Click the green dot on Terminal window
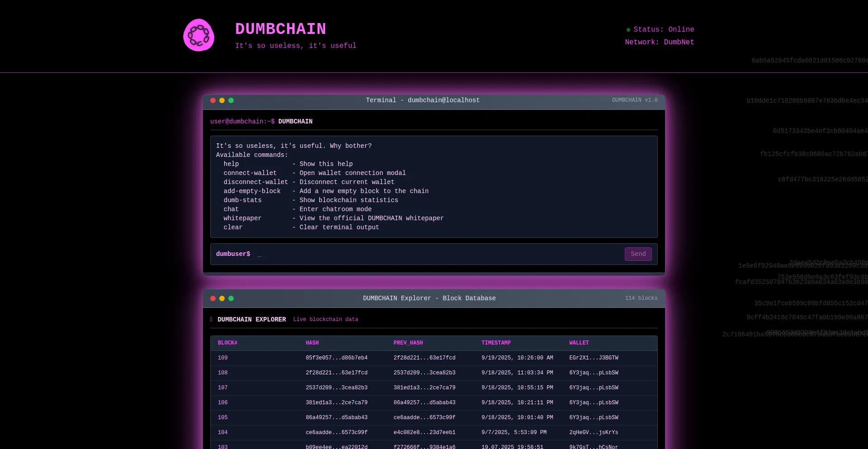Screen dimensions: 868x449 pyautogui.click(x=231, y=100)
